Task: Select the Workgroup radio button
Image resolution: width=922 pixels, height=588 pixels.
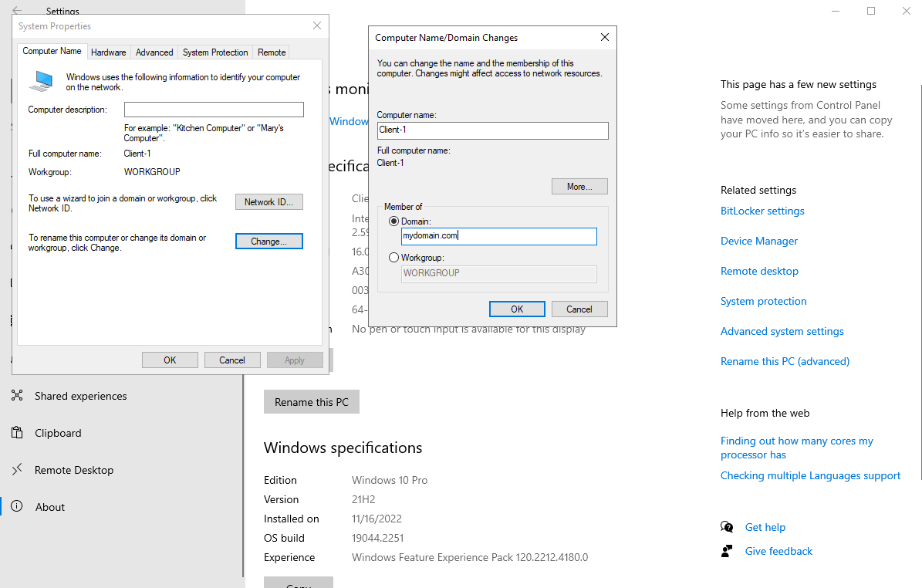Action: pos(394,258)
